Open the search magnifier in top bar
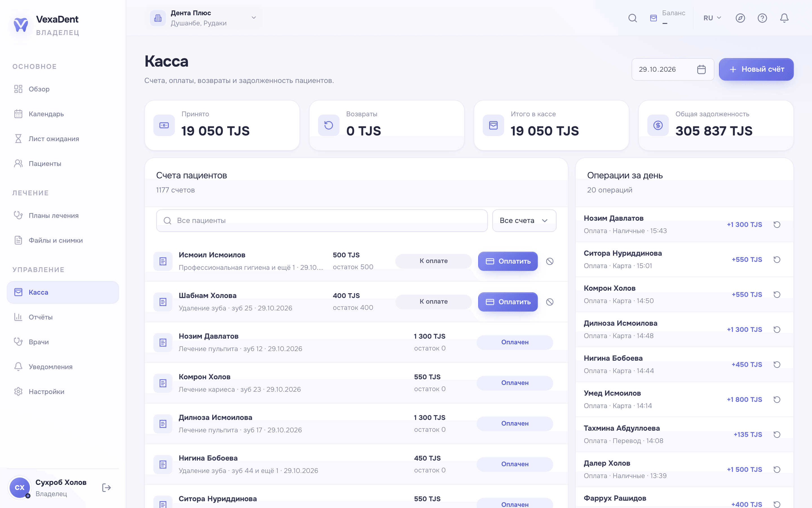The width and height of the screenshot is (812, 508). click(x=632, y=18)
